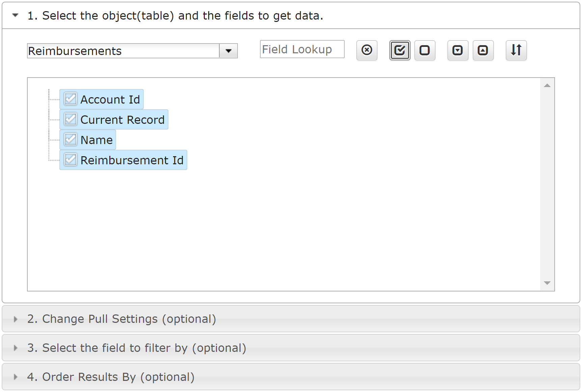Uncheck the Name field checkbox

click(71, 140)
